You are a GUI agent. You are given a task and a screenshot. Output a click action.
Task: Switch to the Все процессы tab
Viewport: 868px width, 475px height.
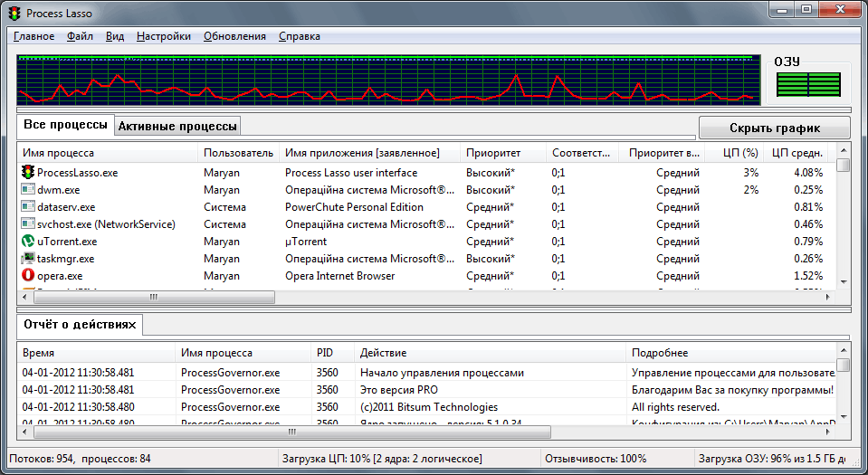point(65,125)
